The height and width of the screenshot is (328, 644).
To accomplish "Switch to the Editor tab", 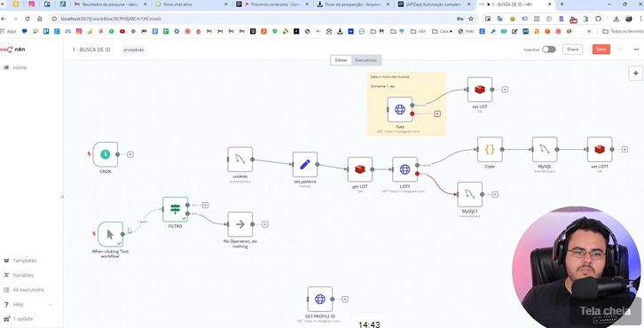I will pos(341,60).
